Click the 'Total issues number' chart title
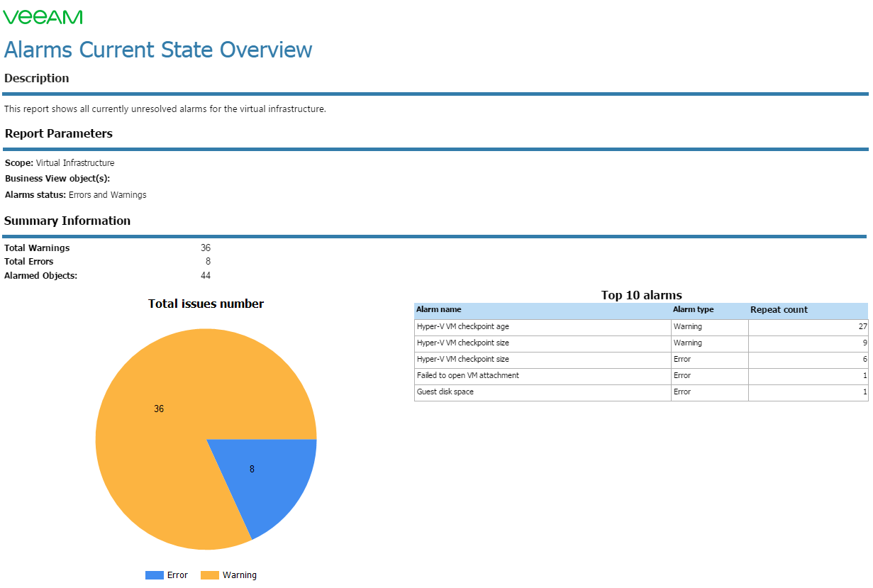This screenshot has height=588, width=873. [x=206, y=304]
